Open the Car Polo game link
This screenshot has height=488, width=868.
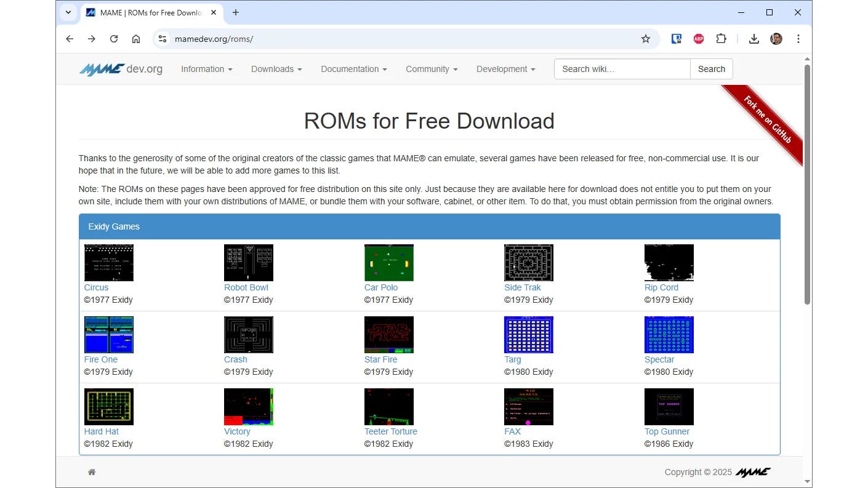click(381, 287)
